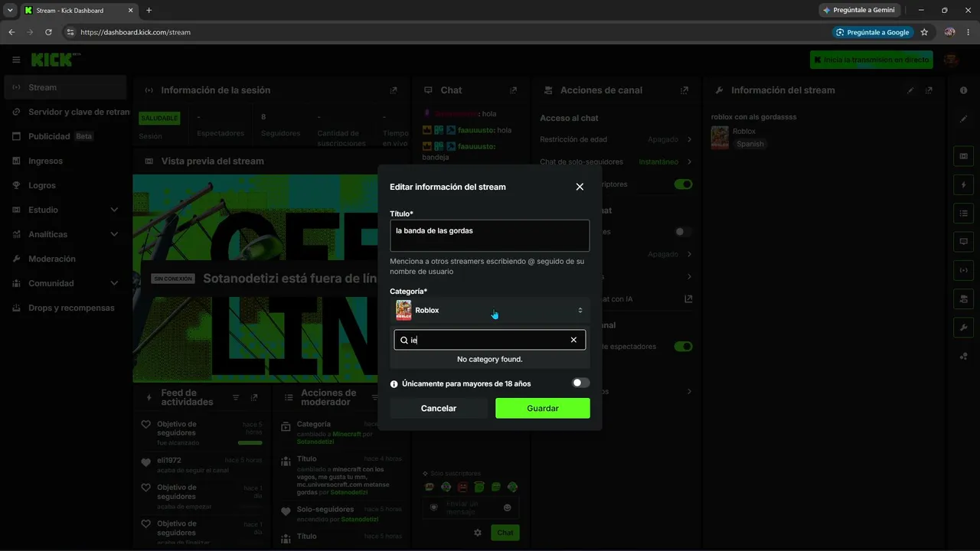Open the profile avatar menu
Screen dimensions: 980x551
pyautogui.click(x=950, y=60)
